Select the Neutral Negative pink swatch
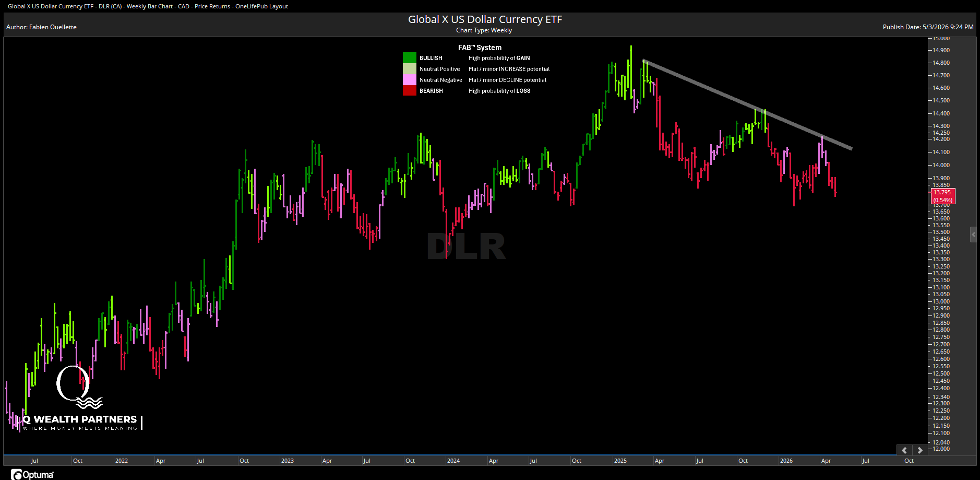Screen dimensions: 980x480 [410, 80]
